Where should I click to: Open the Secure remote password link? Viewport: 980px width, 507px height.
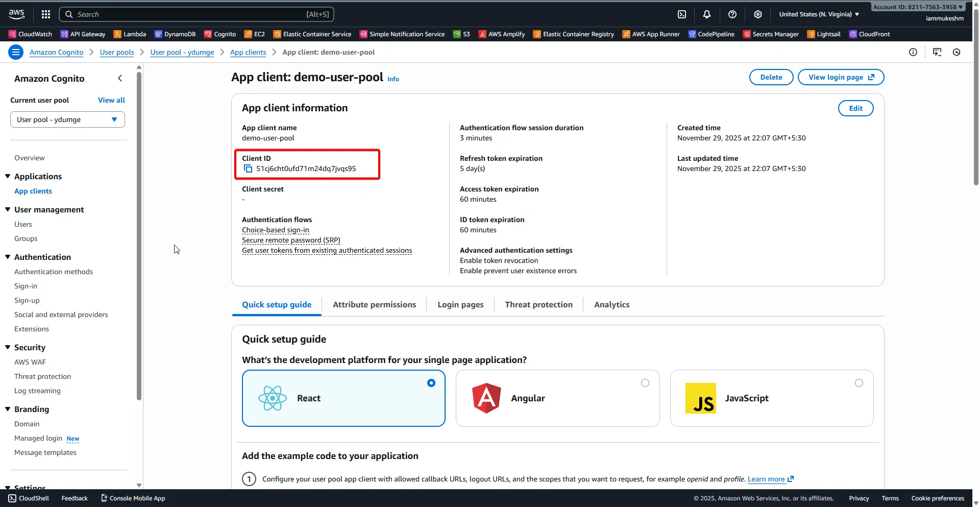click(291, 240)
